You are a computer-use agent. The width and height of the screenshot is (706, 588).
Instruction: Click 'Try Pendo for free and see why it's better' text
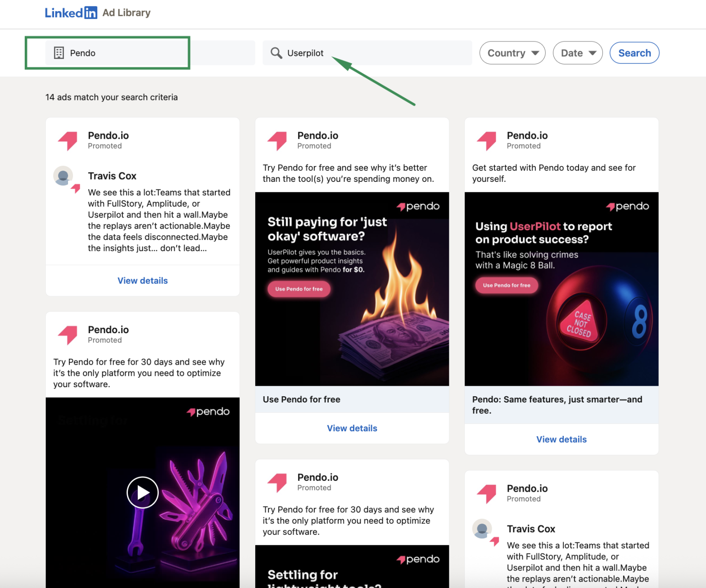(x=348, y=173)
